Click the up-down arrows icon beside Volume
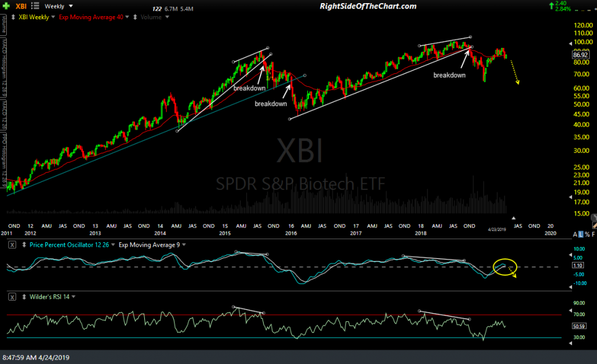597x364 pixels. [134, 17]
